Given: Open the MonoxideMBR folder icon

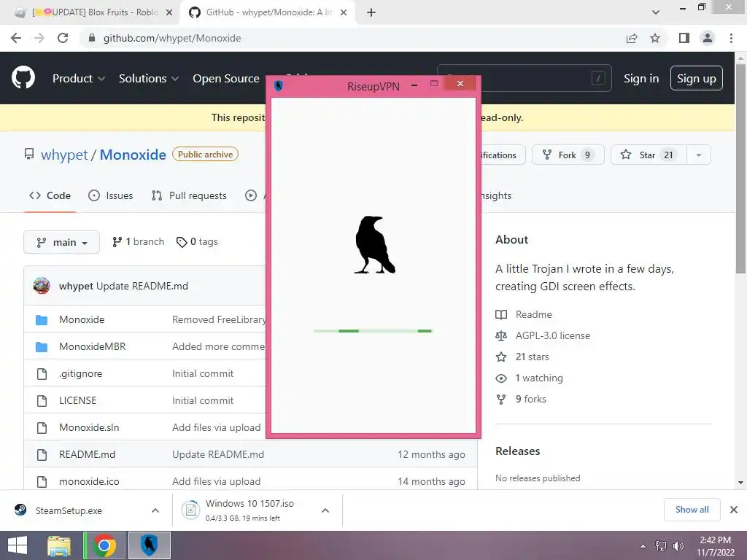Looking at the screenshot, I should pyautogui.click(x=42, y=346).
